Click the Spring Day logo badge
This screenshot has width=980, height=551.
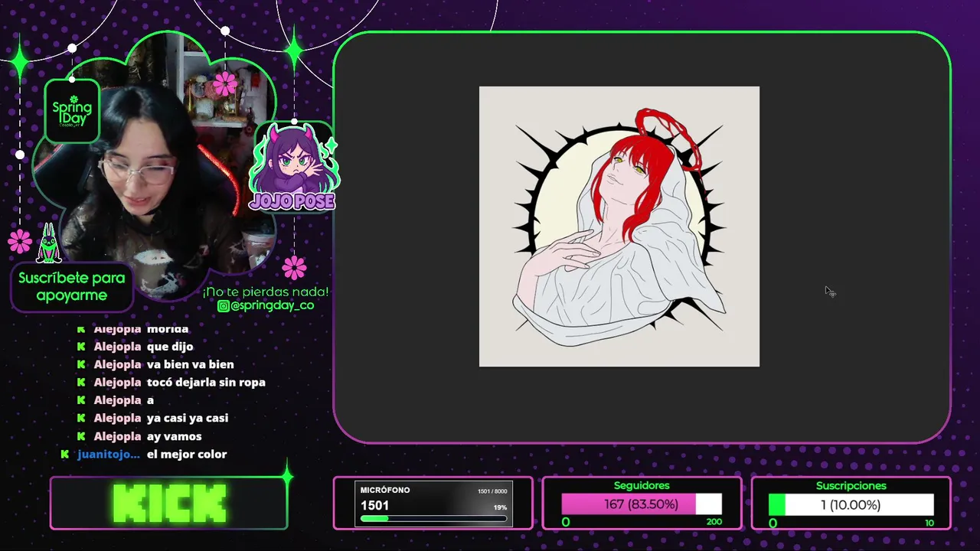click(x=72, y=112)
